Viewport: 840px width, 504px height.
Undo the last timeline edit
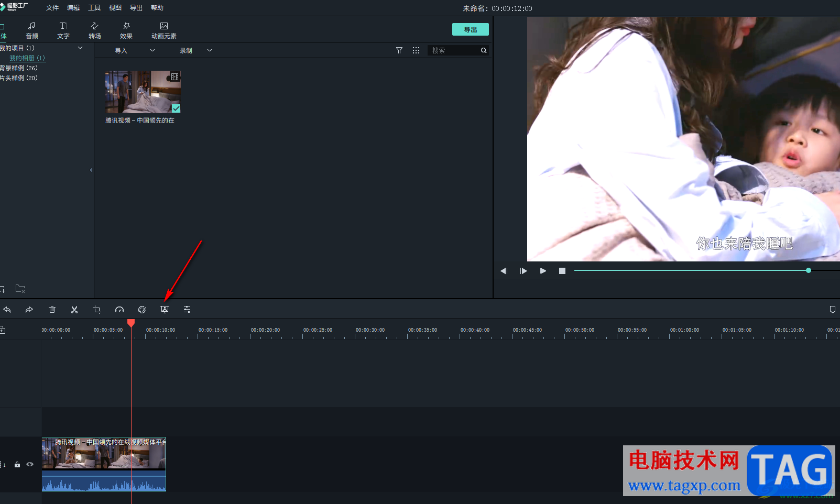7,310
